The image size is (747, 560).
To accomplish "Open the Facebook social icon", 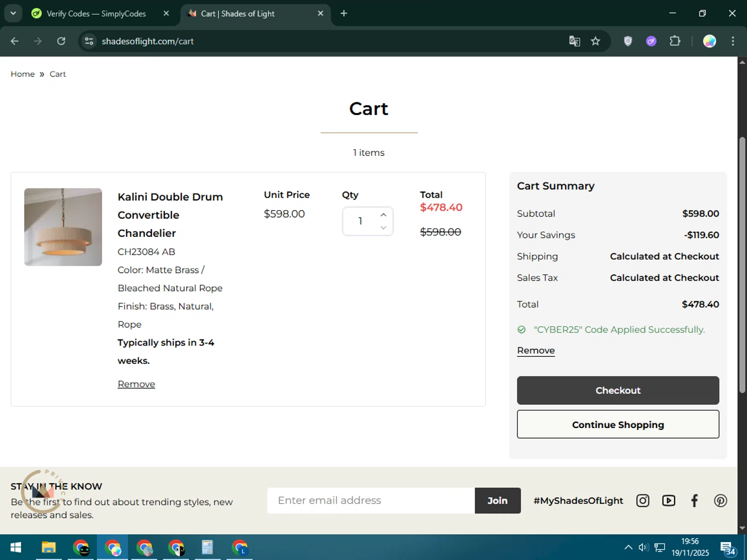I will [x=694, y=500].
